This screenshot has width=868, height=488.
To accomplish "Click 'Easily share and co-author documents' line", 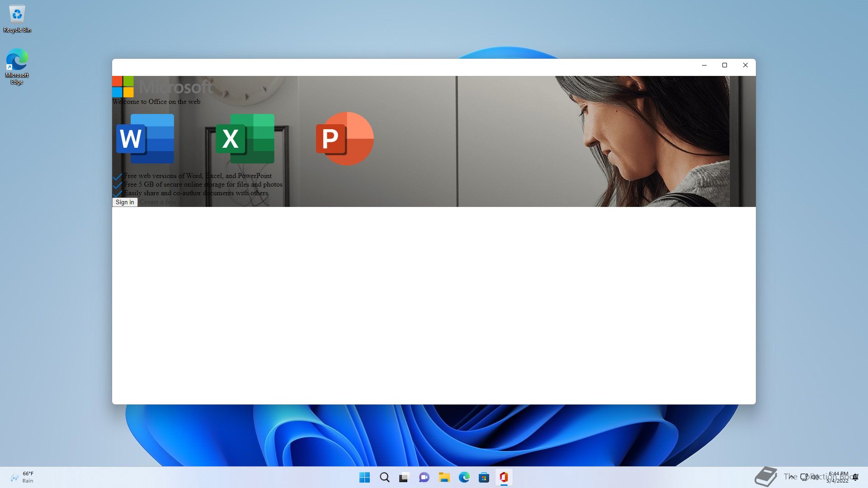I will 196,193.
